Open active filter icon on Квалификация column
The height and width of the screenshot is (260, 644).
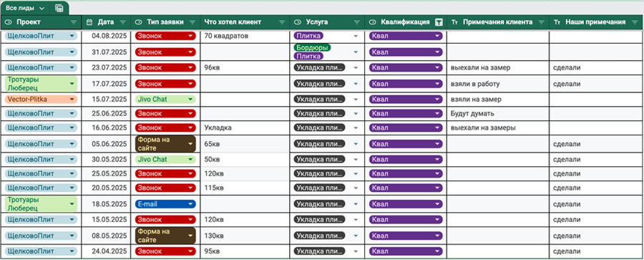[439, 22]
